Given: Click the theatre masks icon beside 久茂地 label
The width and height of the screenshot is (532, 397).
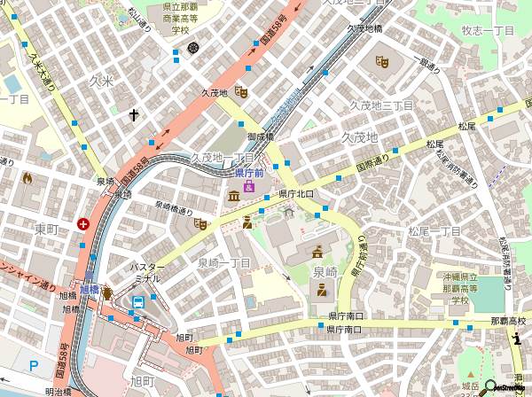Looking at the screenshot, I should tap(241, 91).
